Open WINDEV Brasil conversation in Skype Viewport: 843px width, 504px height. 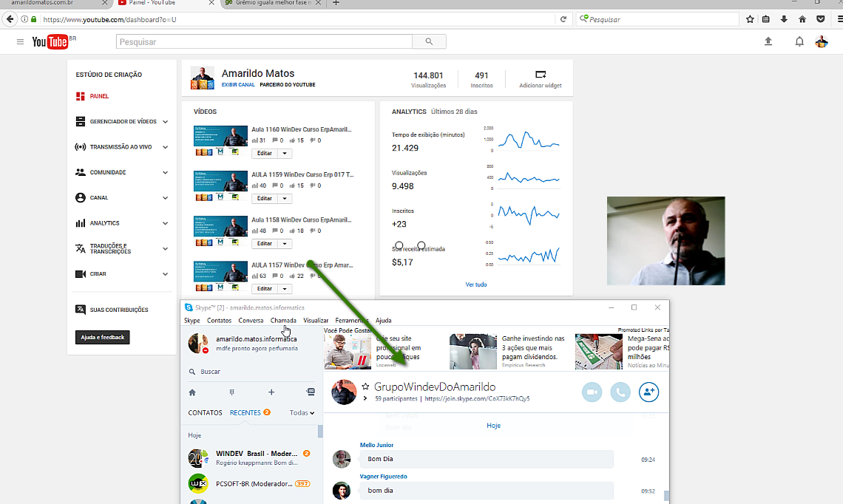point(251,457)
